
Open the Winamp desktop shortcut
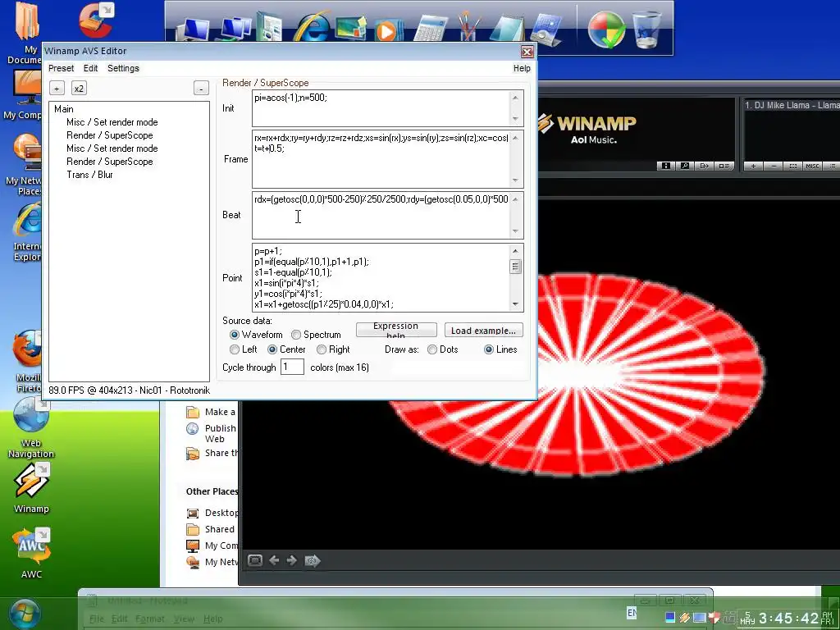coord(31,487)
